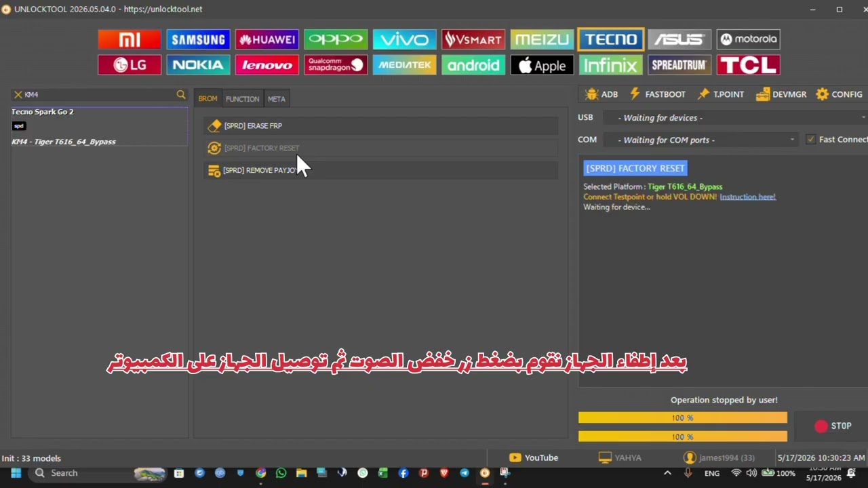
Task: Click Tiger T616_64_Bypass platform text in log
Action: pyautogui.click(x=685, y=186)
